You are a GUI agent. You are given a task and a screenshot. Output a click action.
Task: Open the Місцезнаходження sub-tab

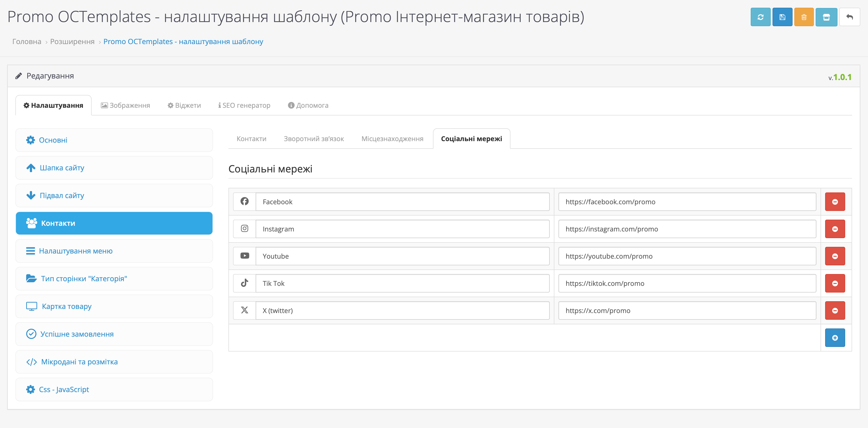click(x=392, y=139)
